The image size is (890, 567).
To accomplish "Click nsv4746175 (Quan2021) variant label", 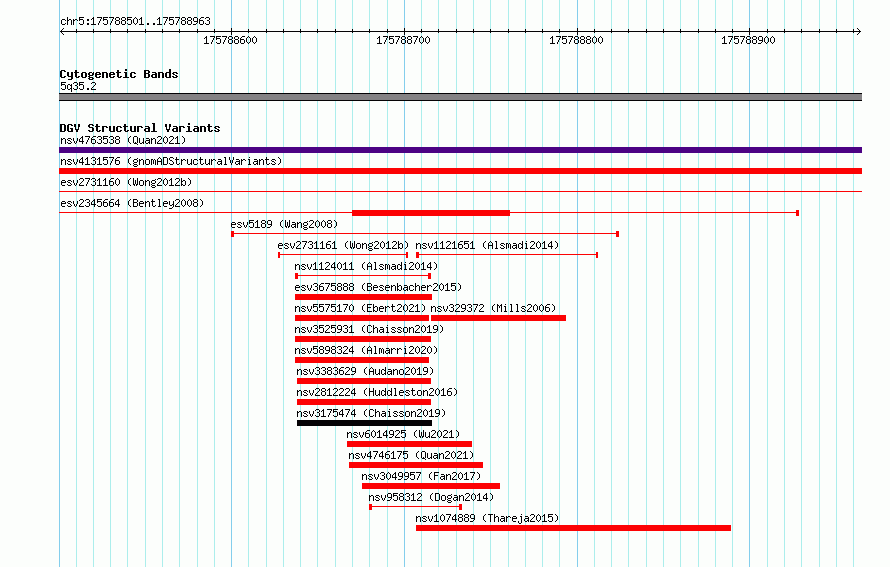I will tap(411, 455).
